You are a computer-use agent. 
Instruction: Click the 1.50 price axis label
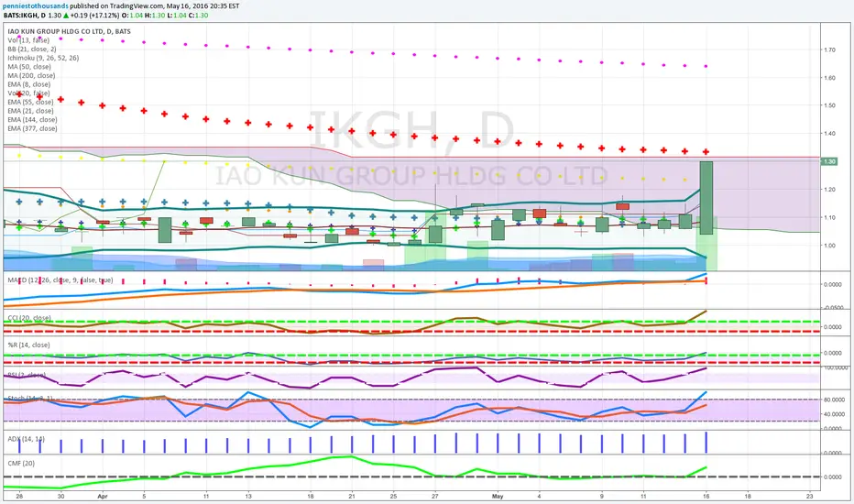tap(830, 105)
